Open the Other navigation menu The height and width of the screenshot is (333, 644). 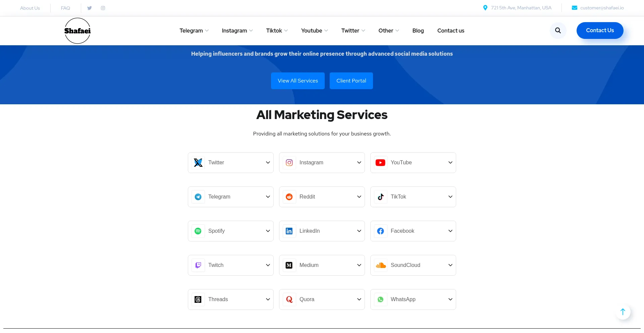point(389,31)
